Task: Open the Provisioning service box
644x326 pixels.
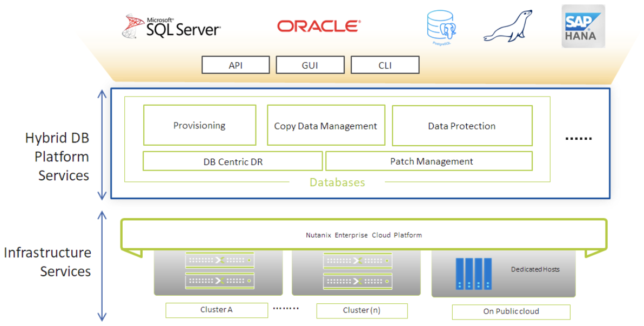Action: click(x=199, y=125)
